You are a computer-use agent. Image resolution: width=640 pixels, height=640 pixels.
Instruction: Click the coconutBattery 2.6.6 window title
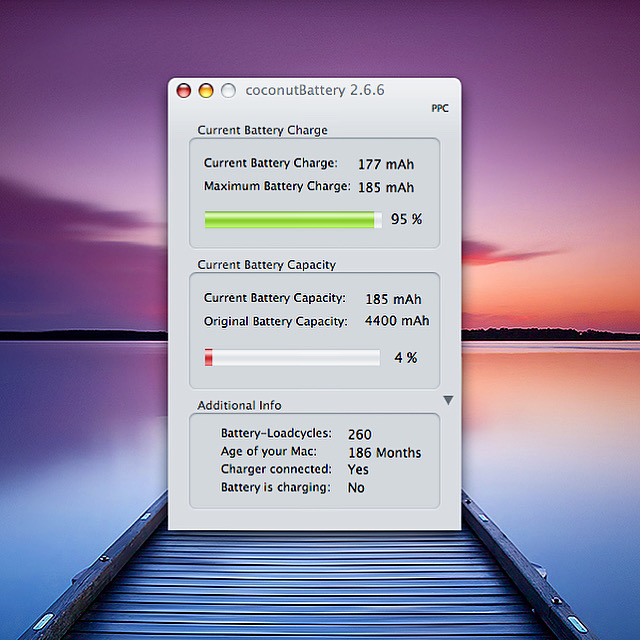pos(315,90)
